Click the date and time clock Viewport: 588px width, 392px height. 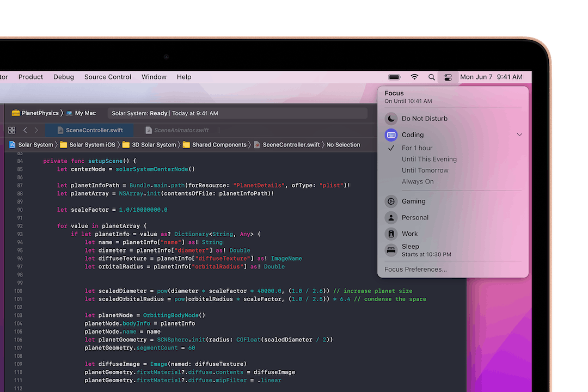[491, 77]
